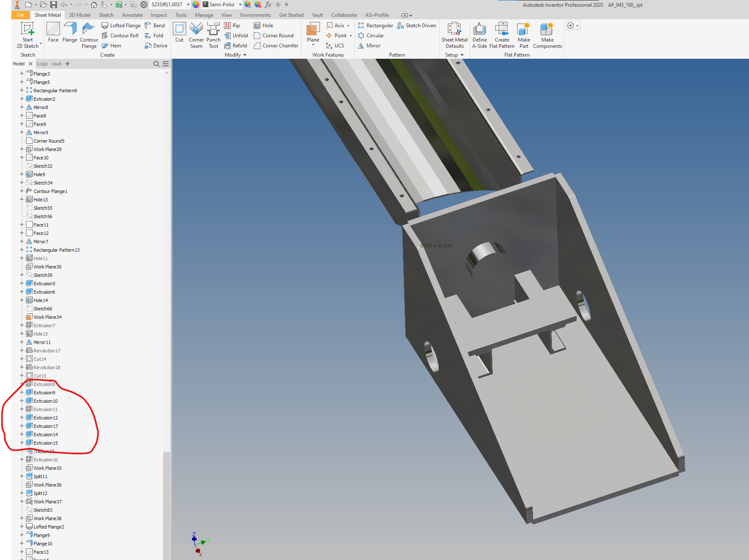Select the Punch Tool
Image resolution: width=749 pixels, height=560 pixels.
(213, 35)
